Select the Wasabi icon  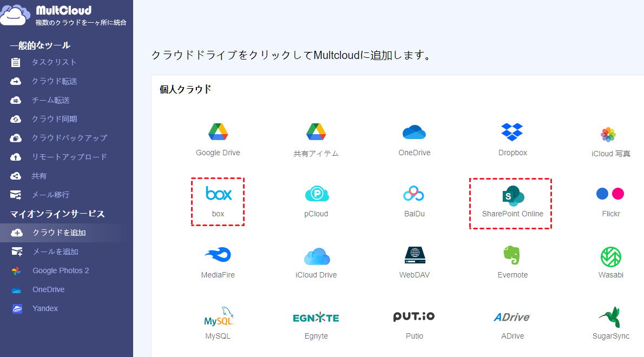[x=611, y=257]
